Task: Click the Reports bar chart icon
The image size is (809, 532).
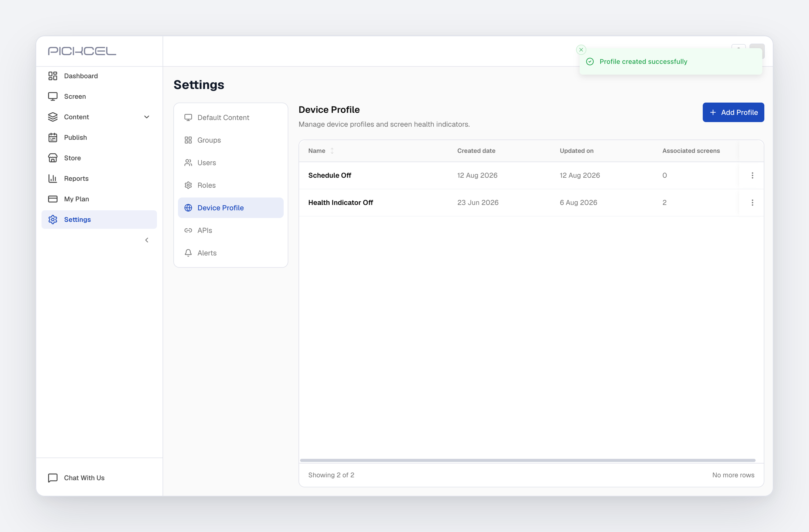Action: 53,178
